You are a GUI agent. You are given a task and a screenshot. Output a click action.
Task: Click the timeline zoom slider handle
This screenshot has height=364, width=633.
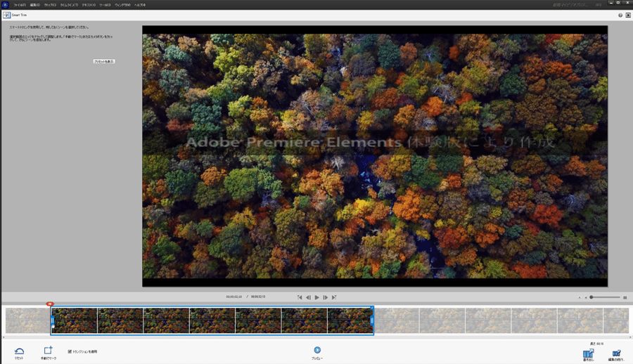[x=592, y=297]
